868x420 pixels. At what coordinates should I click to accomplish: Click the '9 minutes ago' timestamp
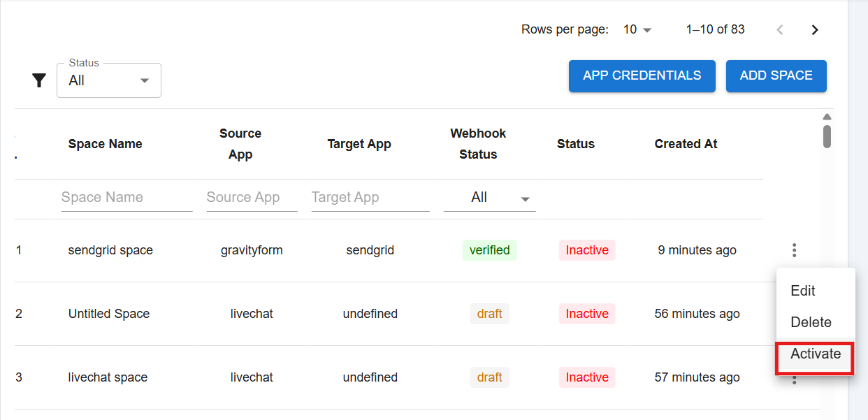(697, 250)
